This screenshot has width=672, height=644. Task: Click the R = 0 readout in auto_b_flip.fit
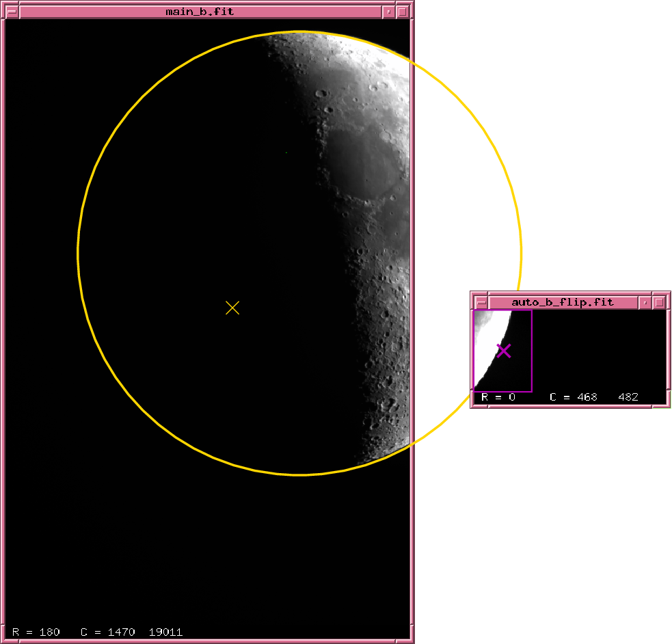pyautogui.click(x=498, y=397)
